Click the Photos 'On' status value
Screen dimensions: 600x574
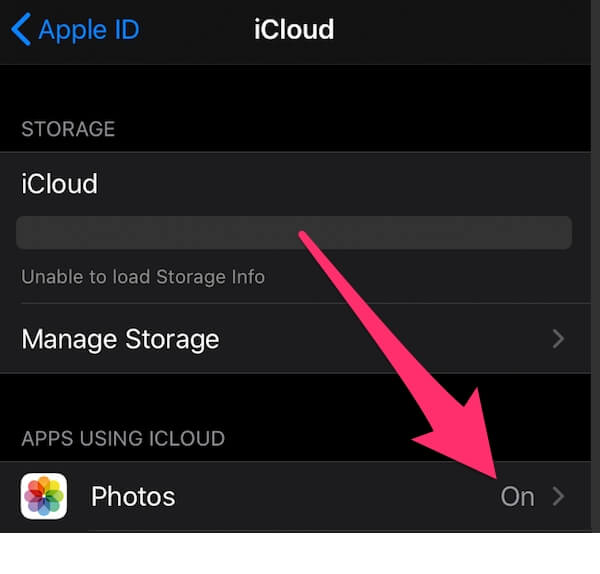coord(517,497)
